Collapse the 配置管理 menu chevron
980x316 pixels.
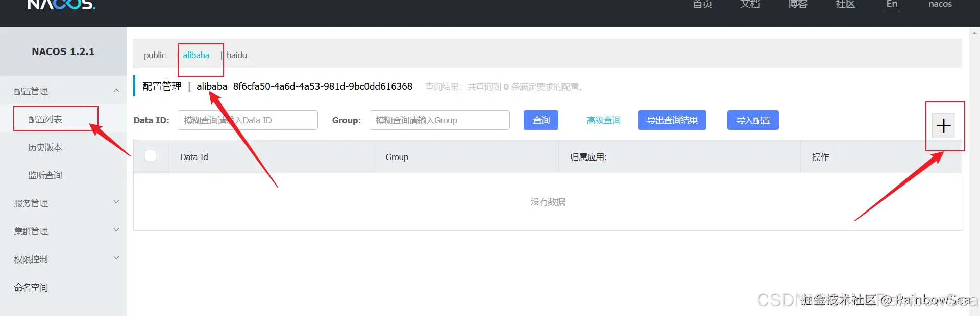[116, 91]
